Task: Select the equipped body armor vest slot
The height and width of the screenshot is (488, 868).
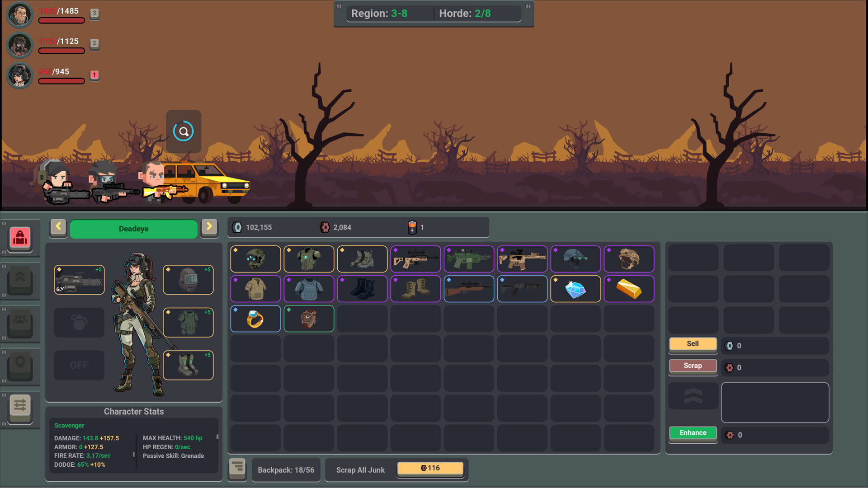Action: [x=188, y=322]
